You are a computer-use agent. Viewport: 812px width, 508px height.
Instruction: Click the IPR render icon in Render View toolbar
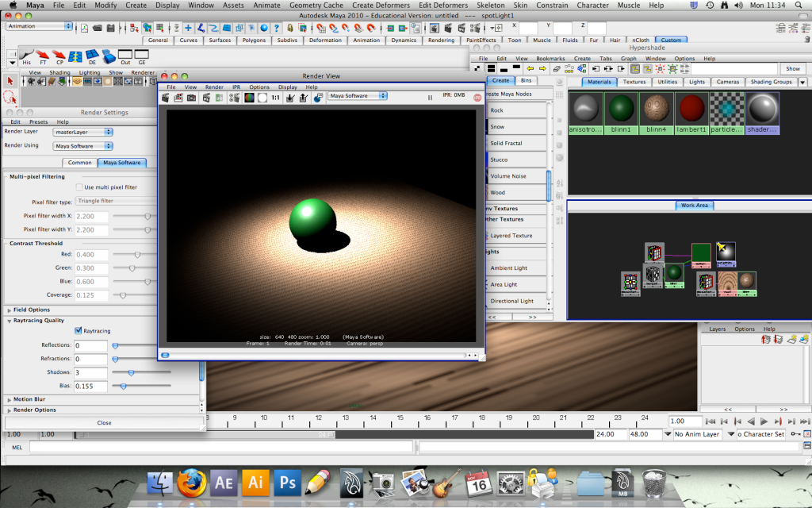click(207, 97)
